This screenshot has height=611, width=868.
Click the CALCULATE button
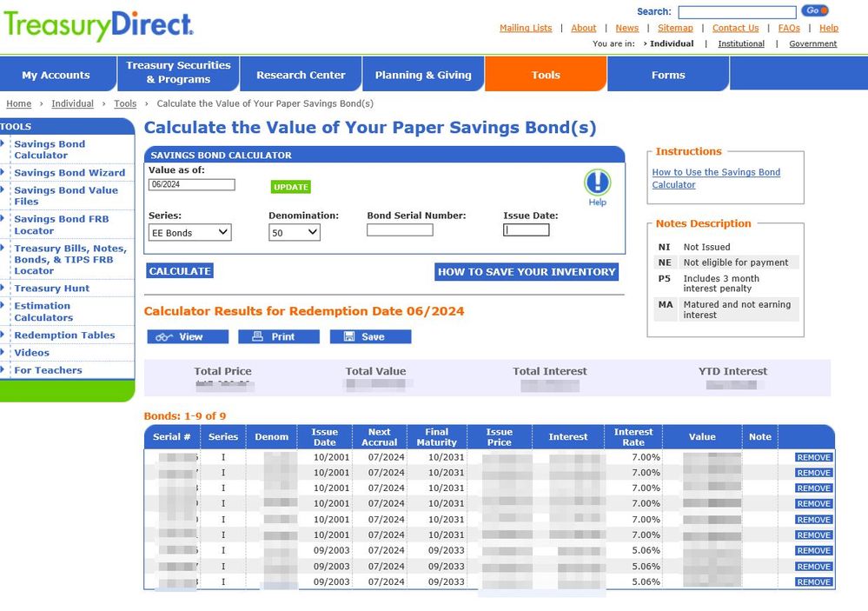(180, 271)
